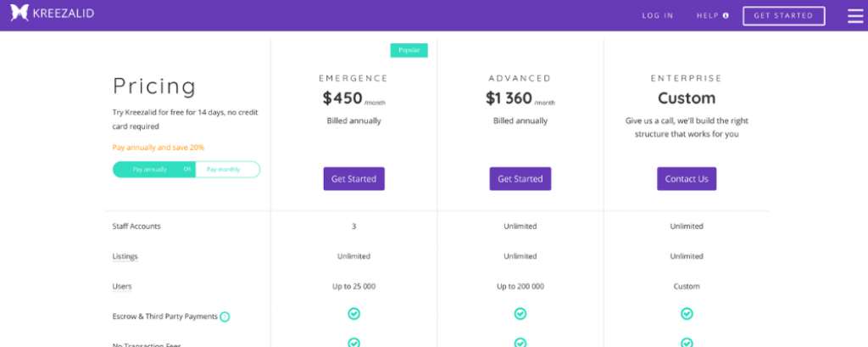Screen dimensions: 868x347
Task: Click the Users feature label
Action: (x=122, y=286)
